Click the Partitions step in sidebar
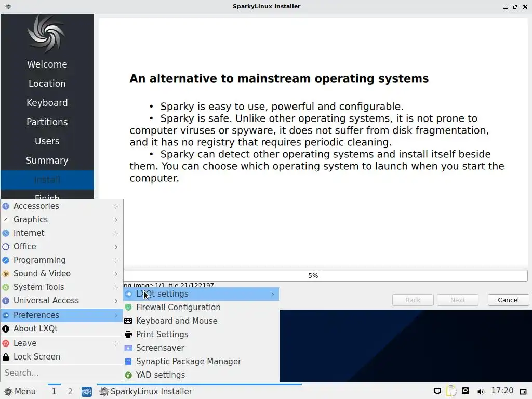The image size is (532, 399). pyautogui.click(x=47, y=122)
